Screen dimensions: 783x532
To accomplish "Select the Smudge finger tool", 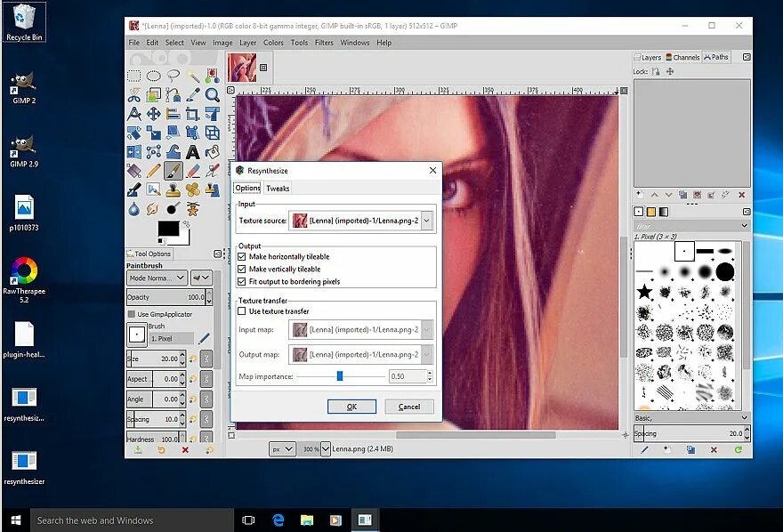I will pos(153,208).
